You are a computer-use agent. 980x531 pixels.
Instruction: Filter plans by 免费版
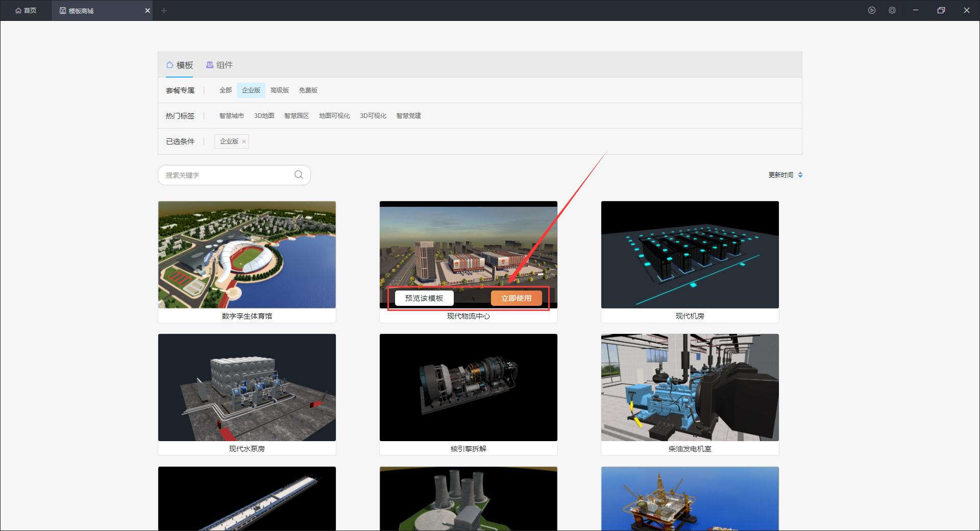click(x=308, y=90)
